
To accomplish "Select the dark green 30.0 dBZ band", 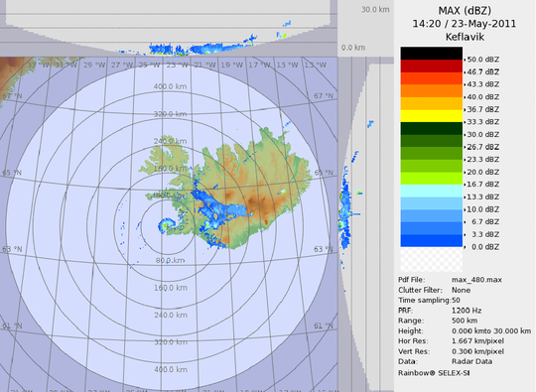I will (432, 128).
